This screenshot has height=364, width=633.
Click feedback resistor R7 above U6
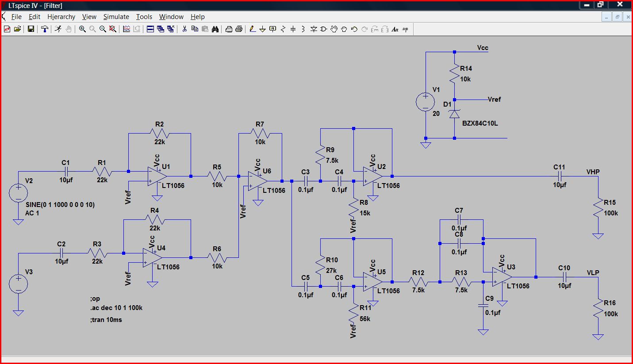pos(260,133)
